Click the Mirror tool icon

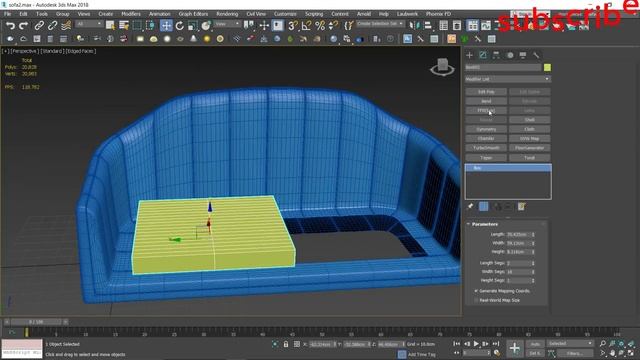click(414, 26)
